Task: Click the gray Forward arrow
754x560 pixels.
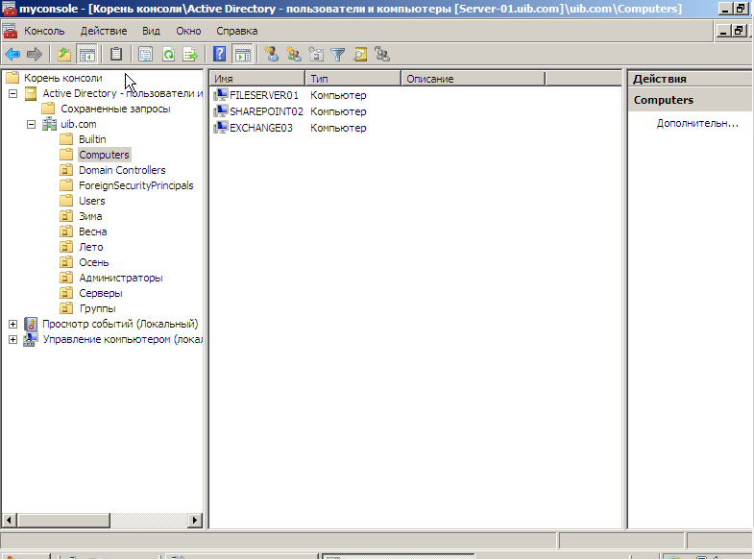Action: click(35, 55)
